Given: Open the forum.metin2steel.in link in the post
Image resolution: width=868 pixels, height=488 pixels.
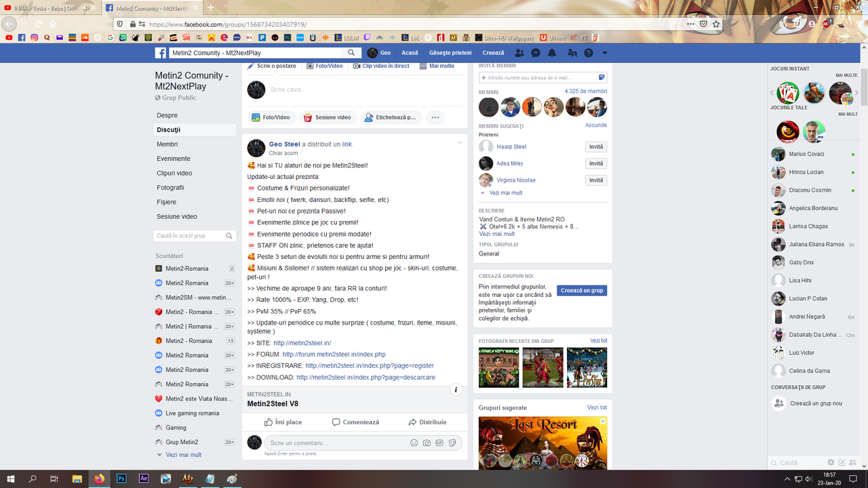Looking at the screenshot, I should [x=334, y=354].
